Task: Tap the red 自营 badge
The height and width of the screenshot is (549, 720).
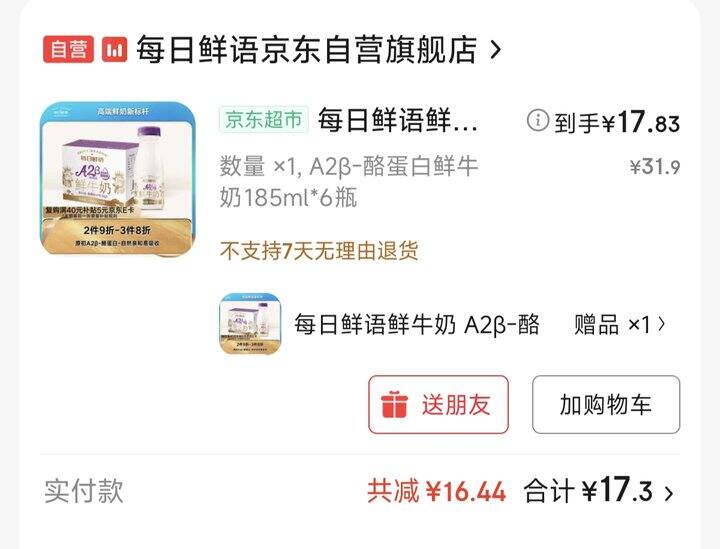Action: coord(68,49)
